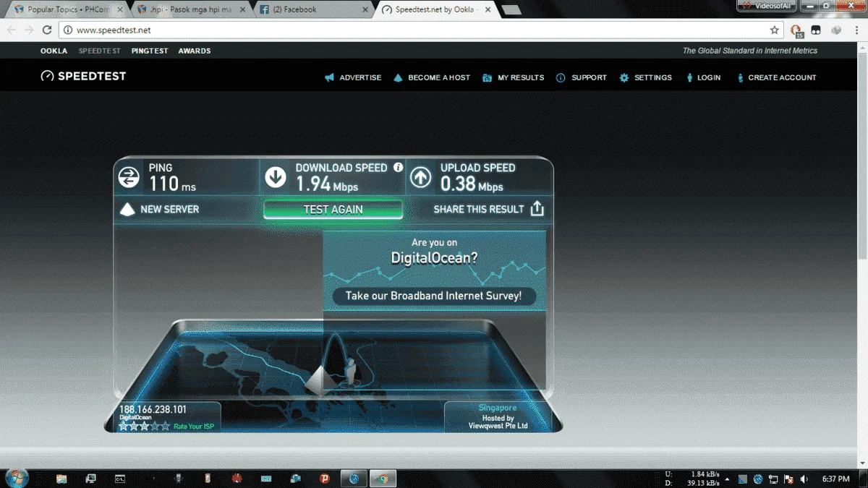
Task: Click Create Account link
Action: tap(782, 77)
